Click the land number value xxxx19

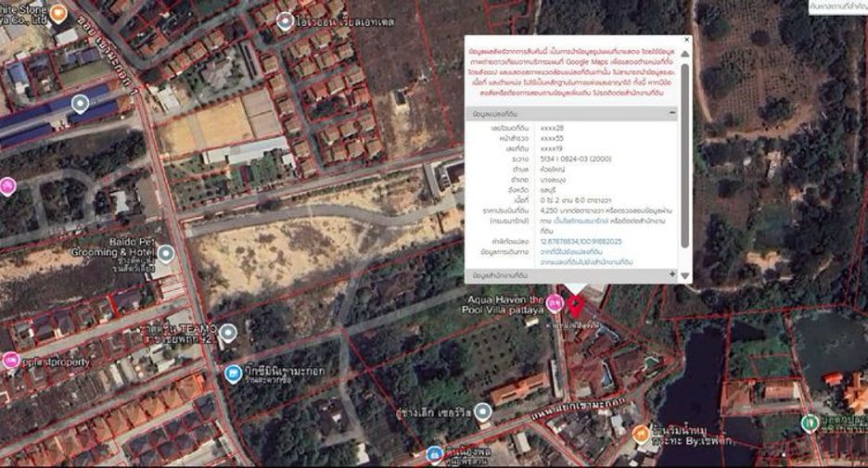point(552,149)
